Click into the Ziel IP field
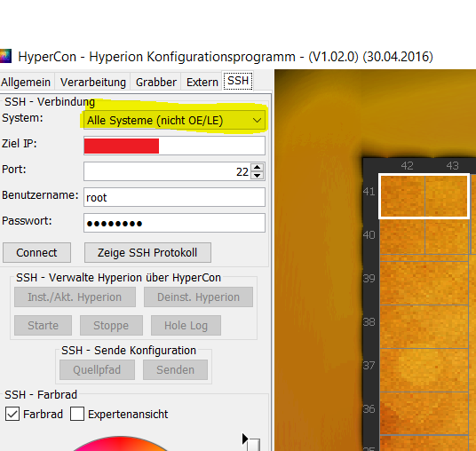This screenshot has width=476, height=451. pyautogui.click(x=174, y=146)
